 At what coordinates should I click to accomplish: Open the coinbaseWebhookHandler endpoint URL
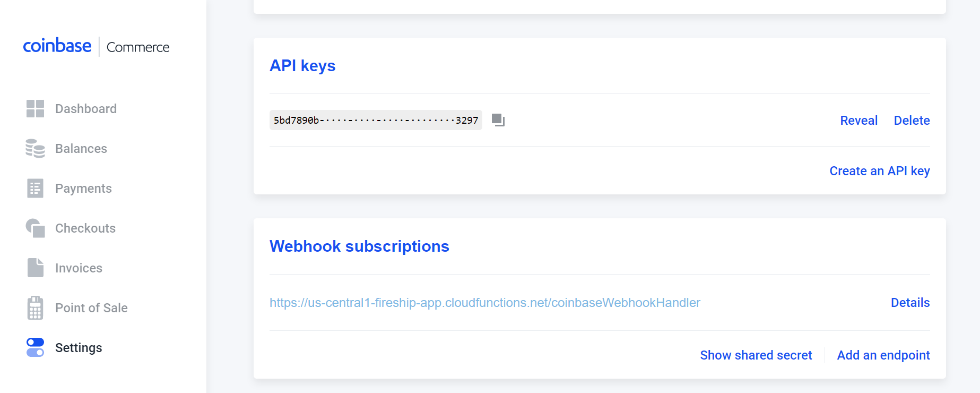(485, 302)
